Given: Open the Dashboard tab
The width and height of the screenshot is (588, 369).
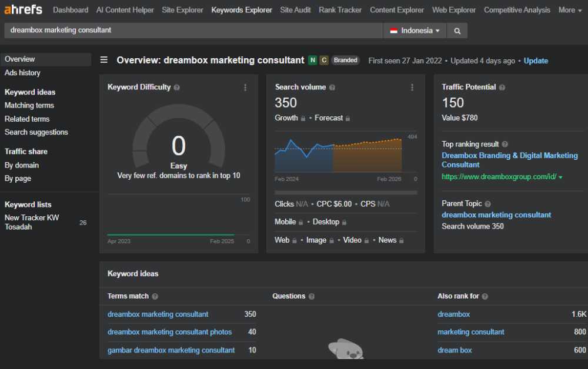Looking at the screenshot, I should click(x=71, y=10).
